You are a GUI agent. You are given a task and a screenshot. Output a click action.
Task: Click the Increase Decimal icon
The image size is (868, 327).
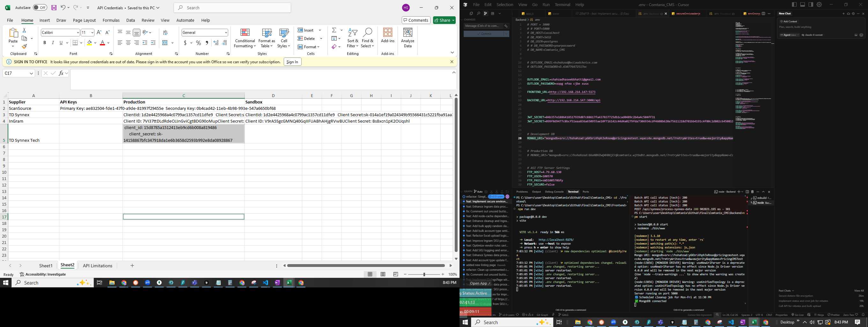click(216, 43)
